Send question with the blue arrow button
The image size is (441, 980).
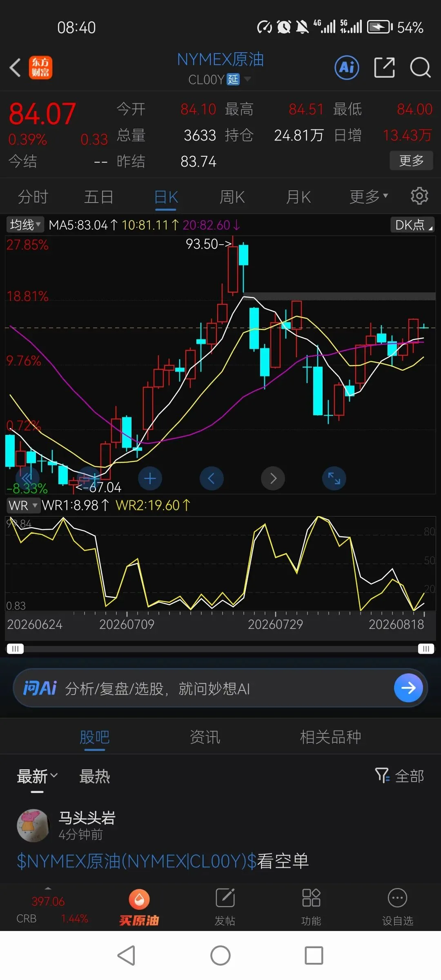point(408,688)
